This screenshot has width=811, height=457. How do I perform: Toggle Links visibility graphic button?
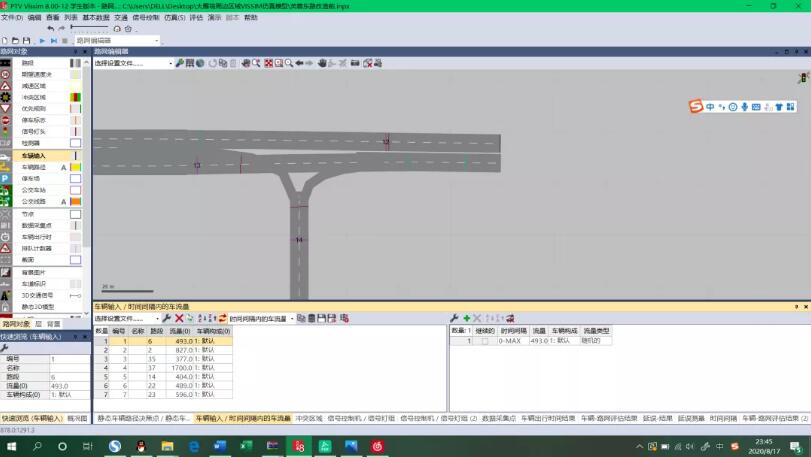click(76, 63)
